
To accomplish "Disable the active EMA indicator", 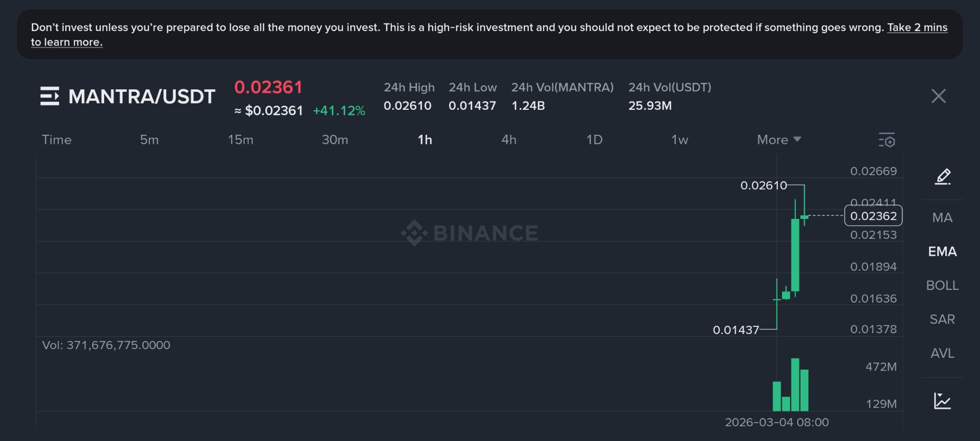I will tap(942, 252).
